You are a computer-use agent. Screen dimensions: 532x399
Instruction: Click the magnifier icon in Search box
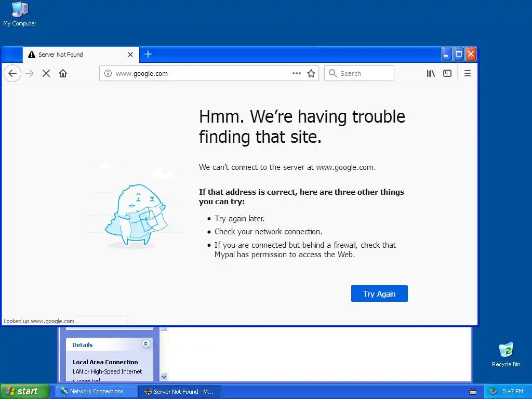(333, 73)
